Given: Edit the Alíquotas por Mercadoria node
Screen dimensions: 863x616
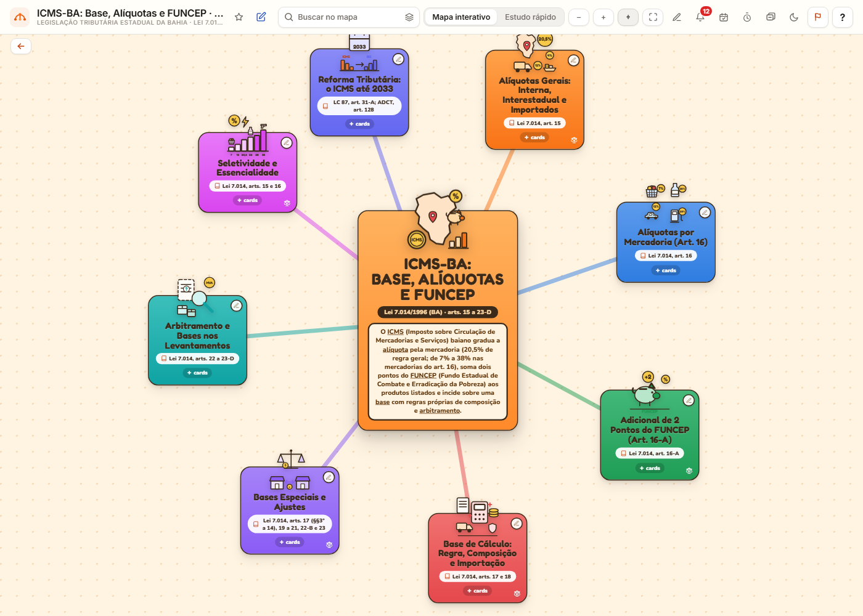Looking at the screenshot, I should tap(705, 213).
